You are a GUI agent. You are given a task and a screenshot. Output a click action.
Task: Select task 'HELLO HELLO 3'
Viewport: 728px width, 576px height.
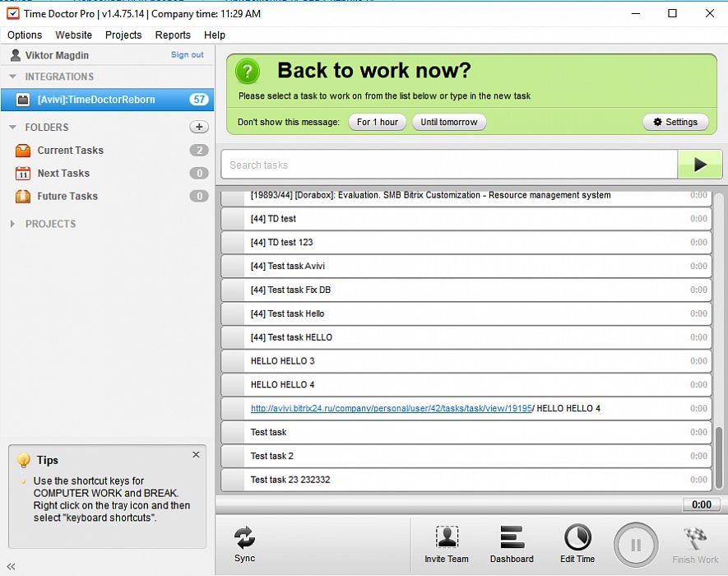466,361
